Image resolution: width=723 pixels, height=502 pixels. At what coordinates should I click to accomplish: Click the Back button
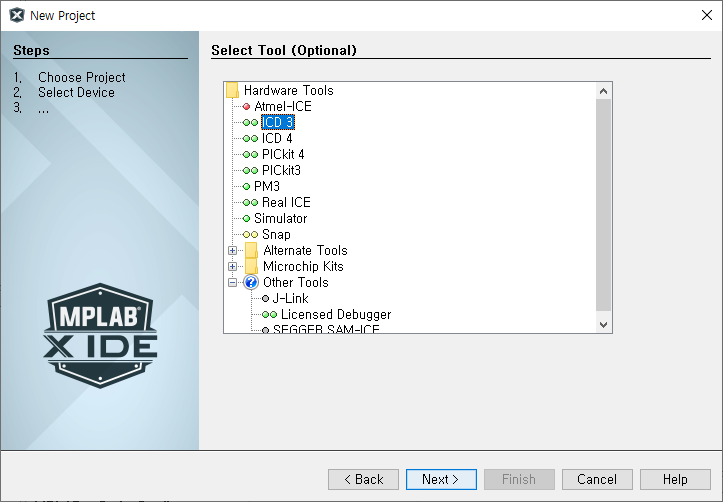click(363, 479)
